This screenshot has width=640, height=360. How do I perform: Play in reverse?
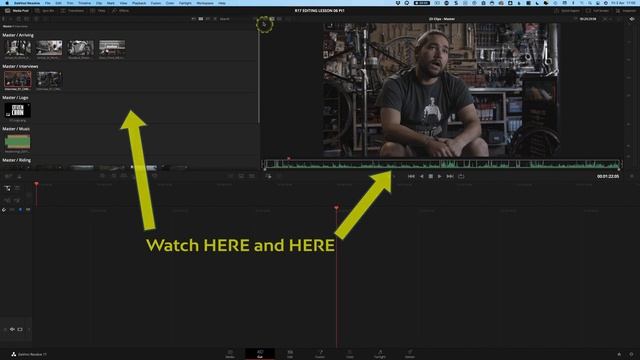[x=421, y=176]
